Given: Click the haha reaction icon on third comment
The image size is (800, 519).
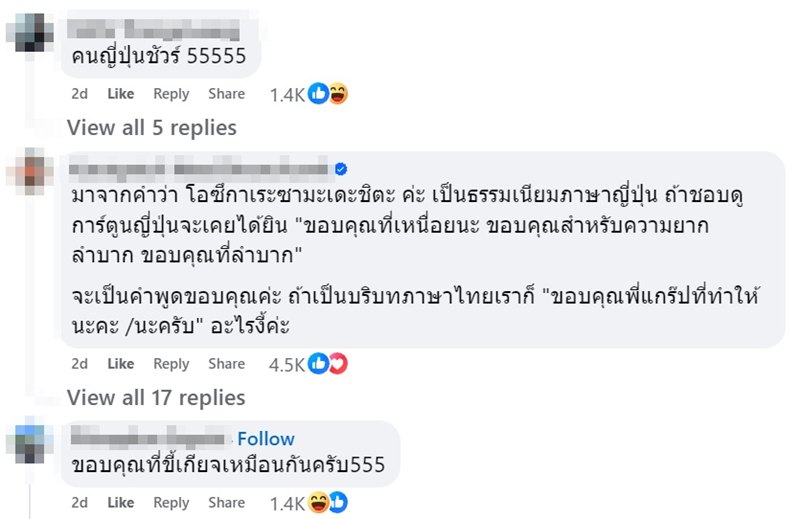Looking at the screenshot, I should pos(319,502).
